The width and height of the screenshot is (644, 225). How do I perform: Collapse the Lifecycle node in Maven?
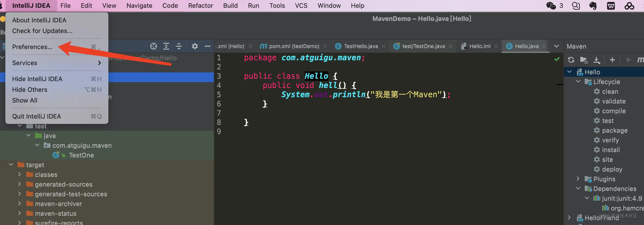pyautogui.click(x=578, y=81)
